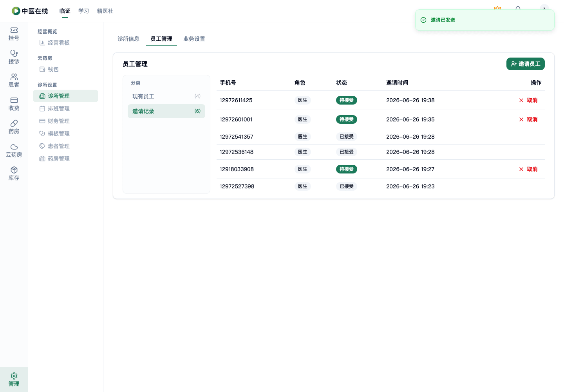The width and height of the screenshot is (564, 392).
Task: Click the 财务管理 card icon
Action: coord(42,121)
